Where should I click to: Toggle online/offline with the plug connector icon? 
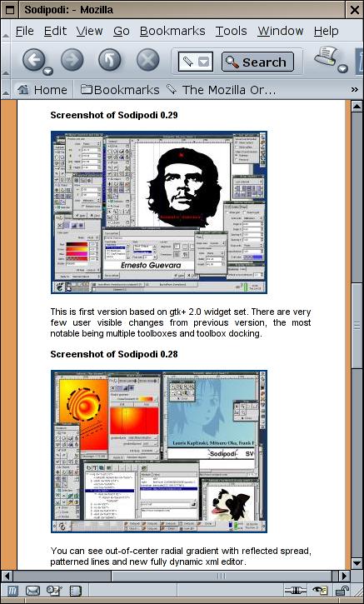[296, 591]
